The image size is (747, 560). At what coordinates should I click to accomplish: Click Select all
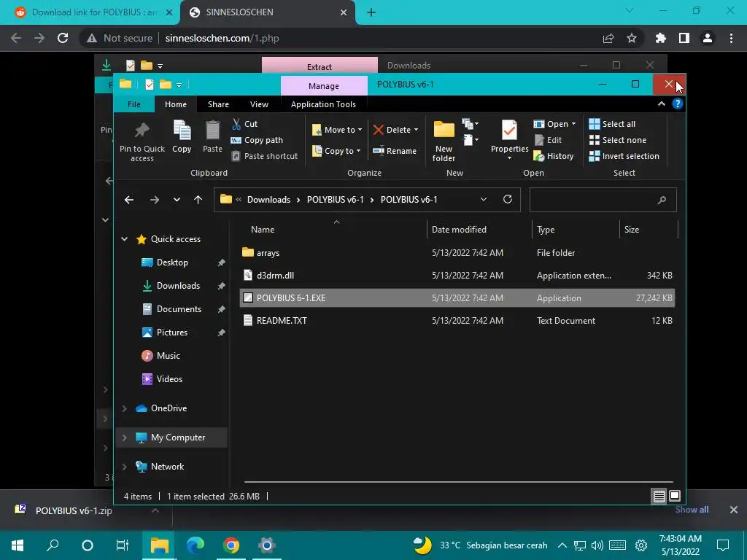tap(612, 124)
